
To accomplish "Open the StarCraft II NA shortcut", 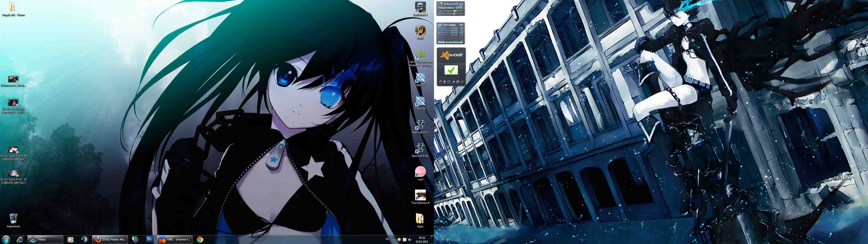I will pos(420,150).
